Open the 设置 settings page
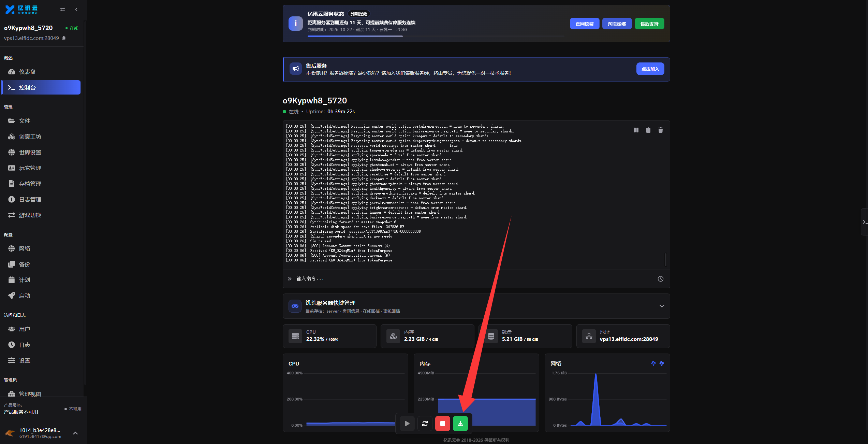This screenshot has height=444, width=868. click(x=41, y=360)
